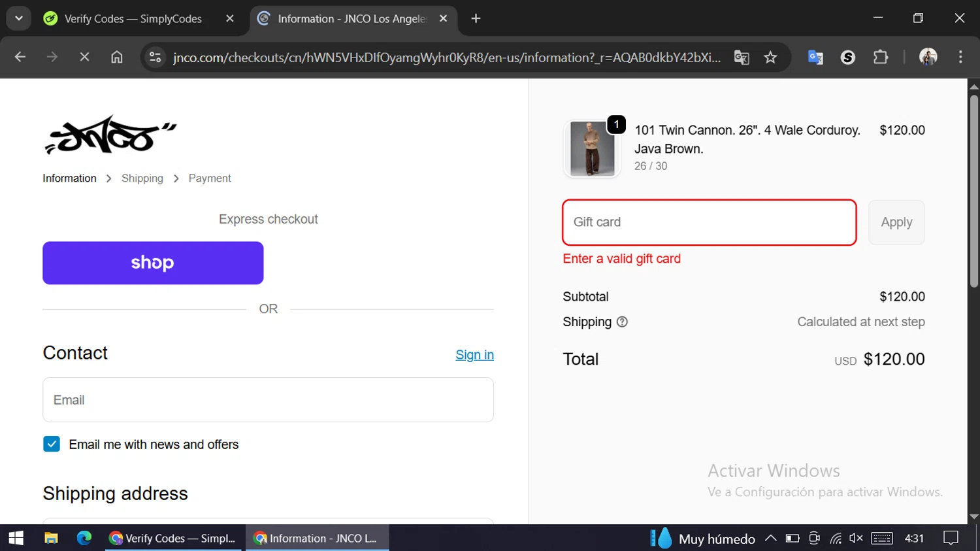Uncheck Email me with news and offers

[52, 444]
